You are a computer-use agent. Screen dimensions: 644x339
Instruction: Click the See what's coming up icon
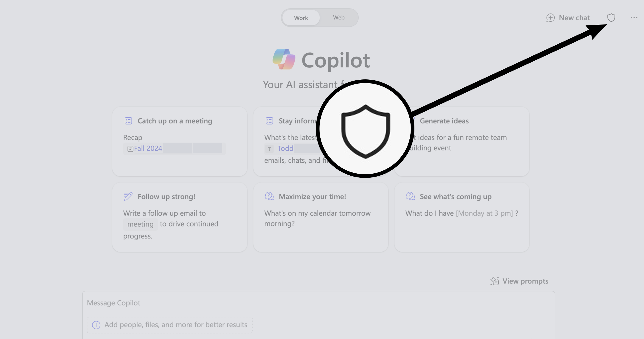(409, 196)
